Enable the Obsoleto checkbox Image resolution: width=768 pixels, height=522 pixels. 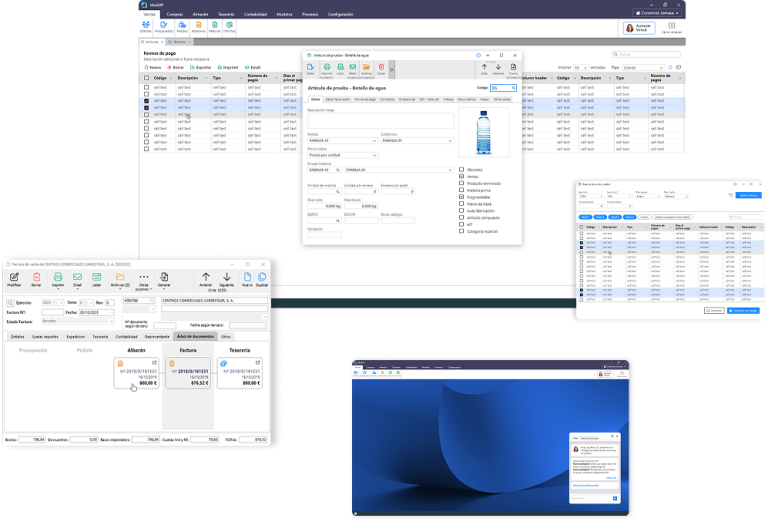pos(461,169)
